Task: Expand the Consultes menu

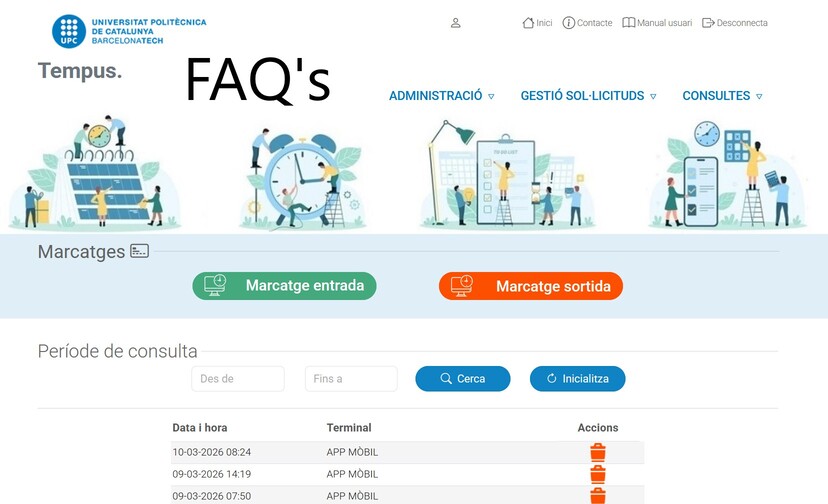Action: [x=722, y=96]
